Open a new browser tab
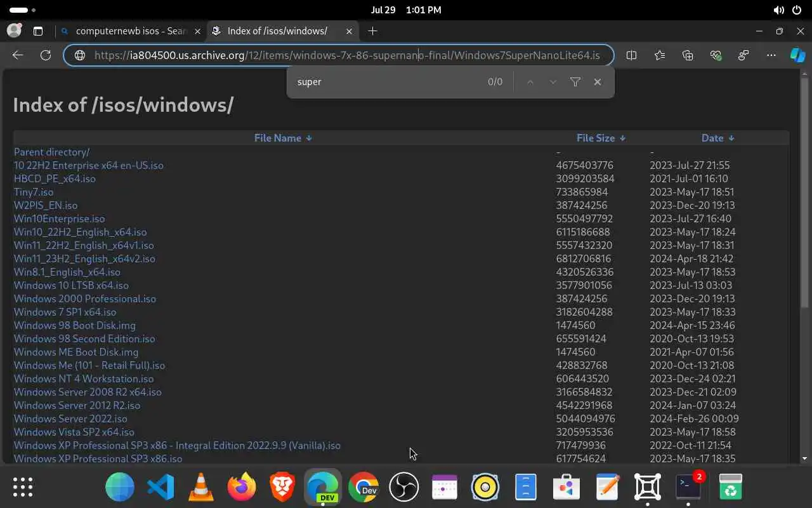The image size is (812, 508). tap(372, 30)
